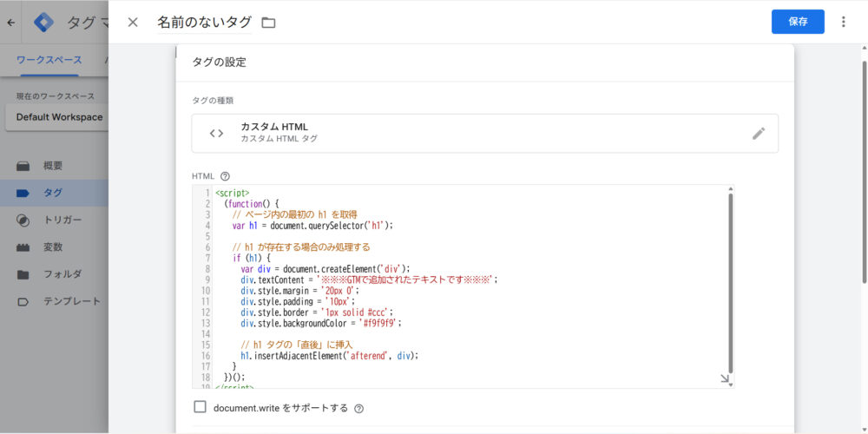The height and width of the screenshot is (434, 868).
Task: Click the code resize handle icon
Action: [x=725, y=378]
